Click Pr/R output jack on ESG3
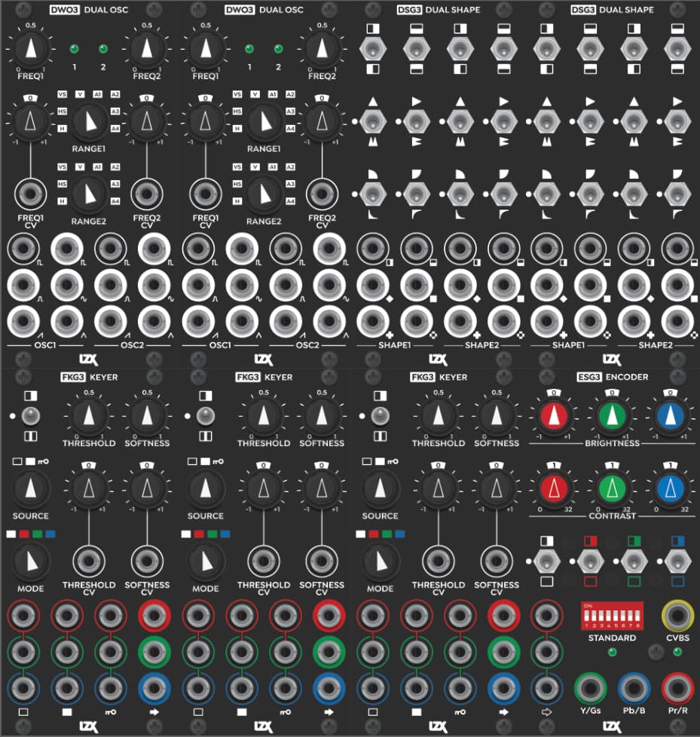700x737 pixels. coord(677,689)
